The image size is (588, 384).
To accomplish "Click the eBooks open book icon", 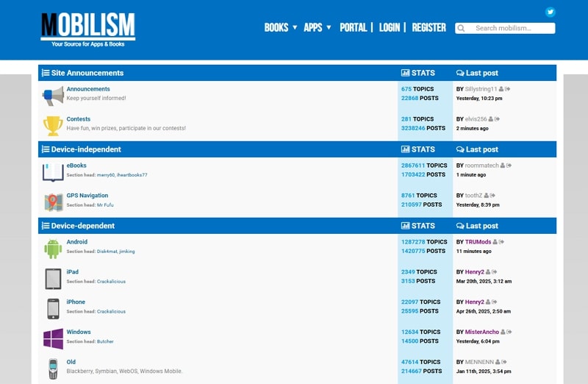I will (53, 172).
